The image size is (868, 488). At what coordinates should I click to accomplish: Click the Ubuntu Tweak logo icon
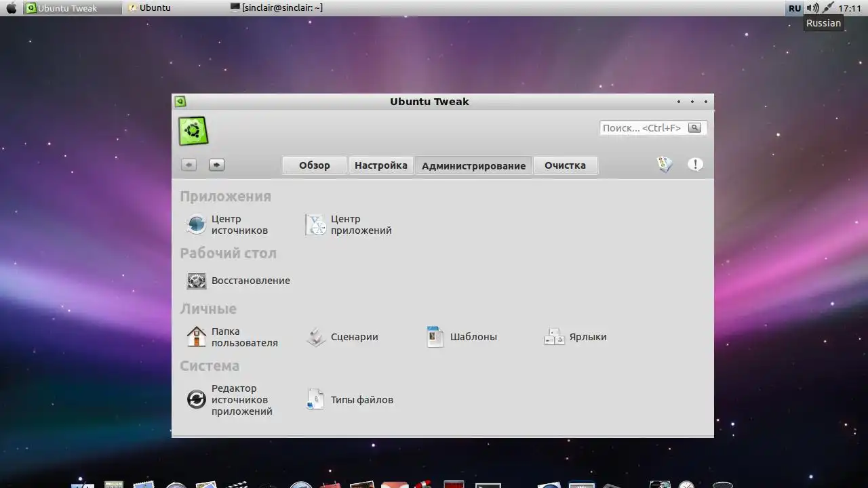[193, 131]
